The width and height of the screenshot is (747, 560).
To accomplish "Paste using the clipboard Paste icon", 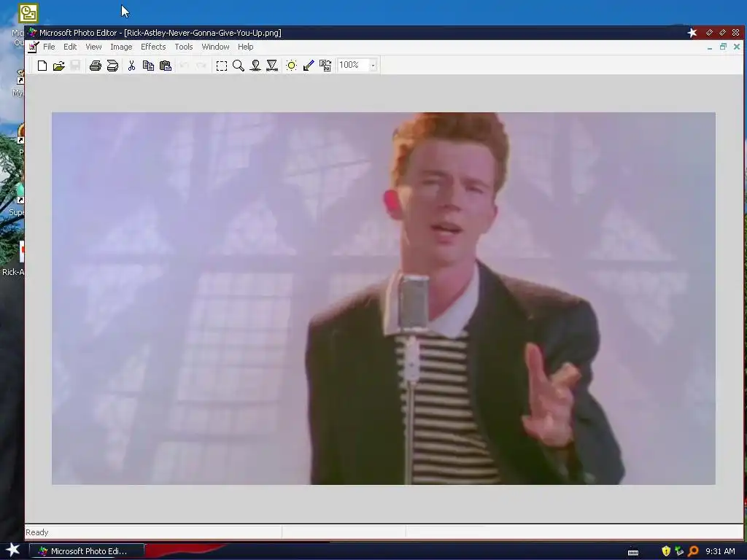I will coord(166,66).
